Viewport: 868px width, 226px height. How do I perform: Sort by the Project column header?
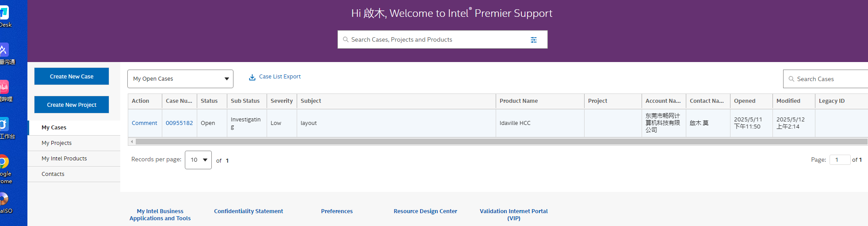613,101
